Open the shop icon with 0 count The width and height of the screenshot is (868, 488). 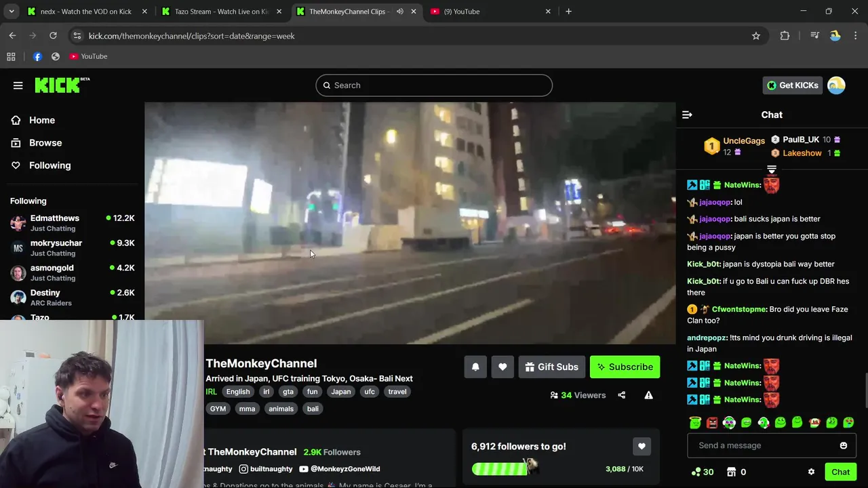(736, 472)
